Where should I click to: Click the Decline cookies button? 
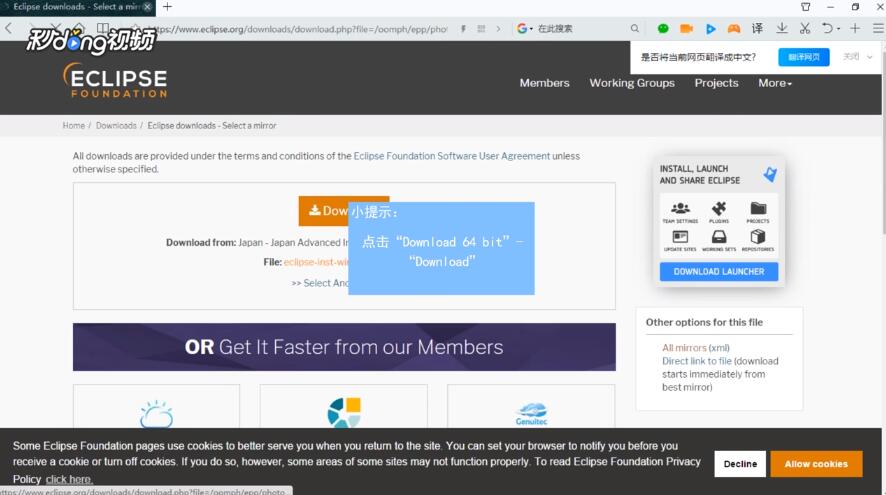(740, 464)
